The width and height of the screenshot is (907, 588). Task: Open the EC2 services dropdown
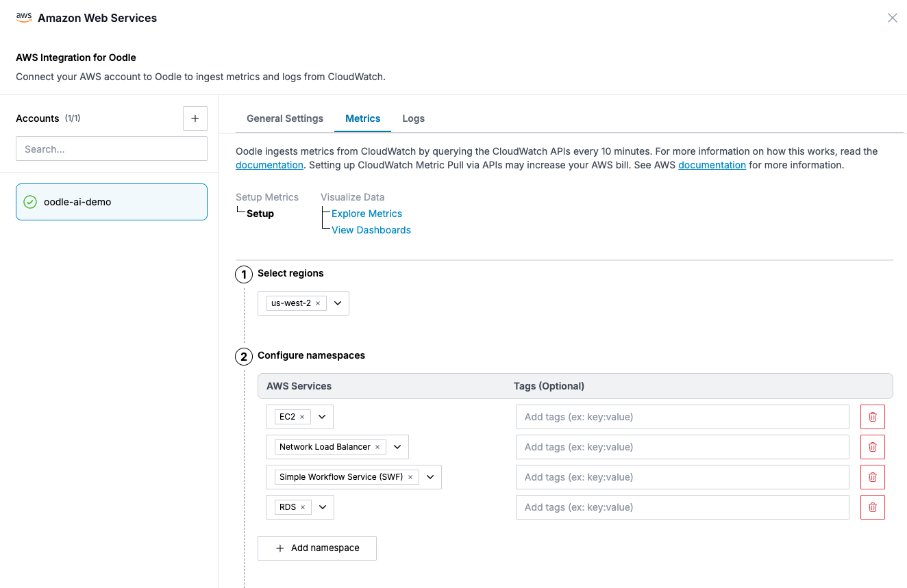(321, 416)
